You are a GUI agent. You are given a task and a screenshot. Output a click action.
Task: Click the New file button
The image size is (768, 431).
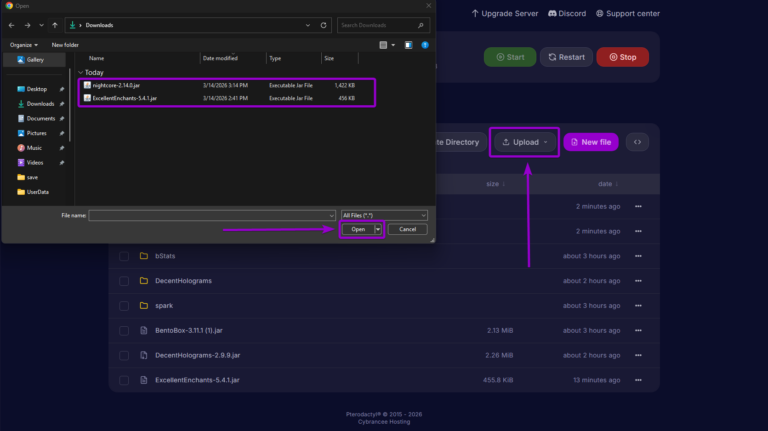tap(591, 142)
